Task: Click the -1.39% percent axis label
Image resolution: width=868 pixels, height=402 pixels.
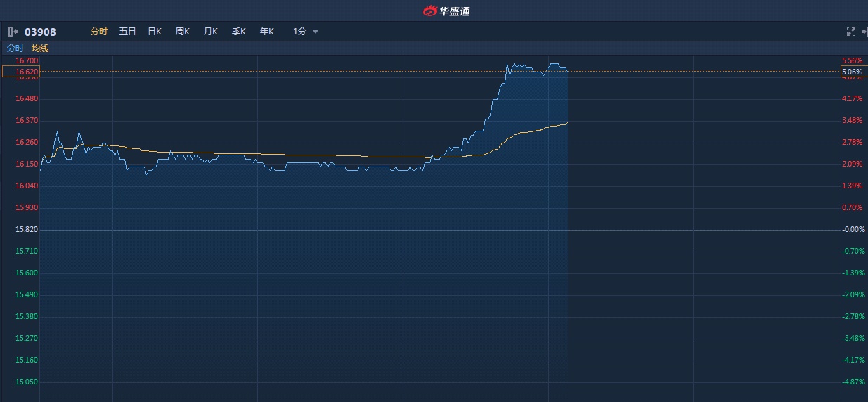Action: click(854, 273)
